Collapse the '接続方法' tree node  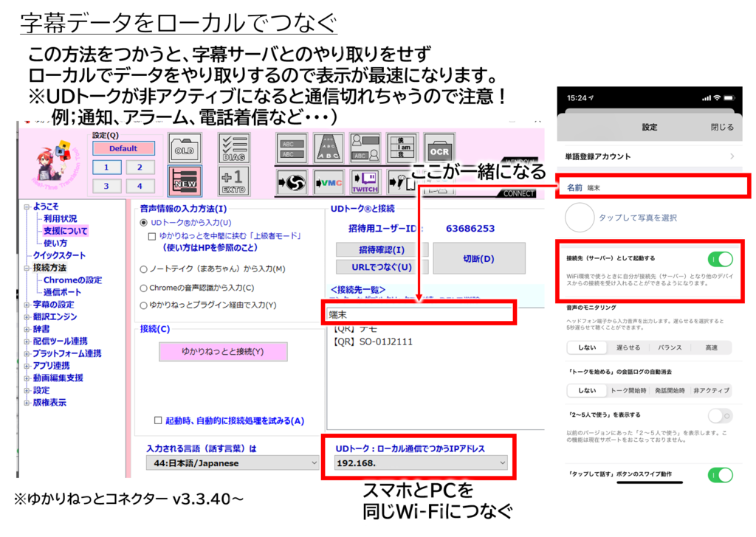[x=27, y=268]
